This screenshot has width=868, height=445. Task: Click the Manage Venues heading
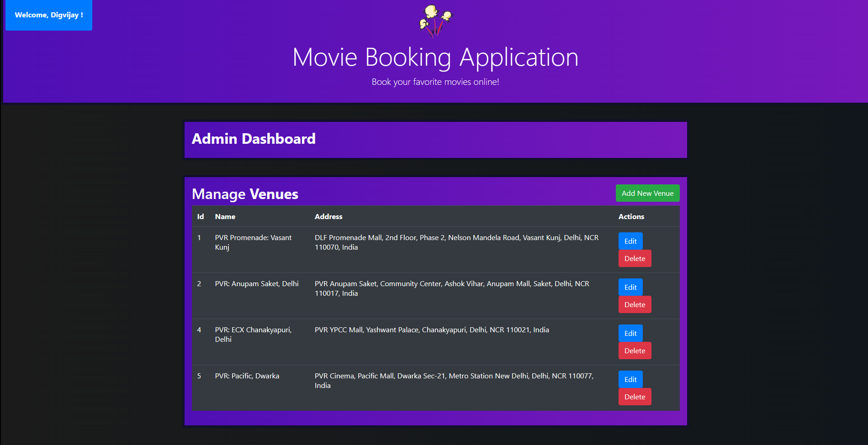[245, 194]
